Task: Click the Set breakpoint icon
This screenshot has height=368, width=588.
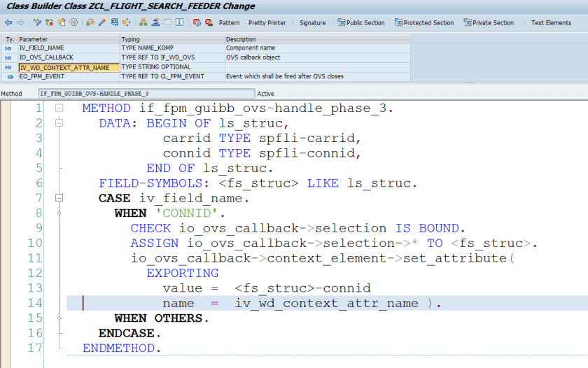Action: pos(197,22)
